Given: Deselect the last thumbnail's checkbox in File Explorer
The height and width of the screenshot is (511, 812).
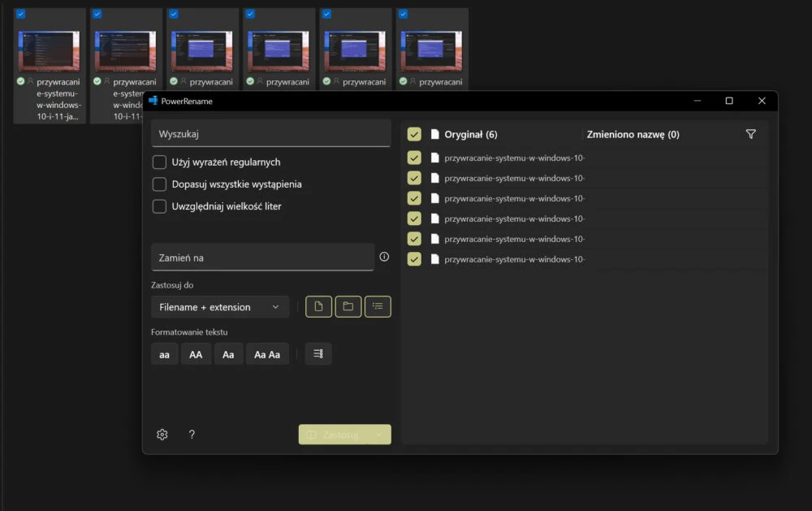Looking at the screenshot, I should point(404,14).
